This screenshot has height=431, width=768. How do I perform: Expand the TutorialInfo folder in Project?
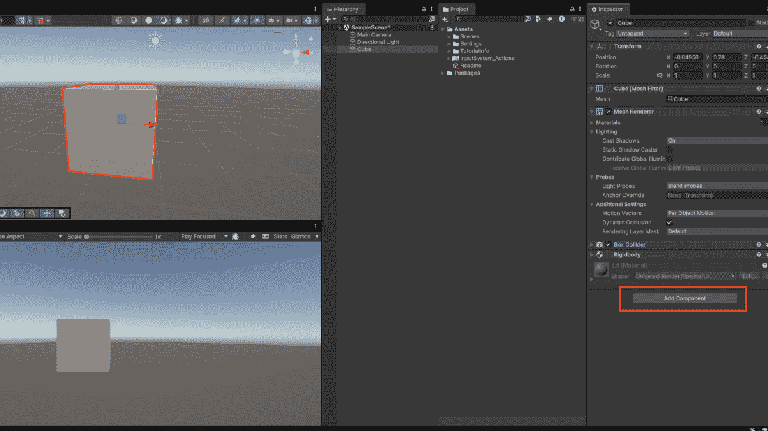(449, 51)
